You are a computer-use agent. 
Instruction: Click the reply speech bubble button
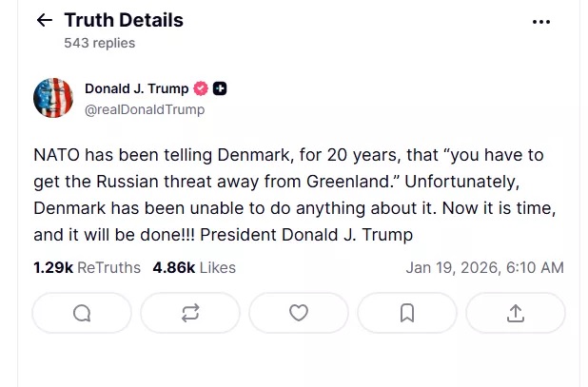[x=82, y=313]
